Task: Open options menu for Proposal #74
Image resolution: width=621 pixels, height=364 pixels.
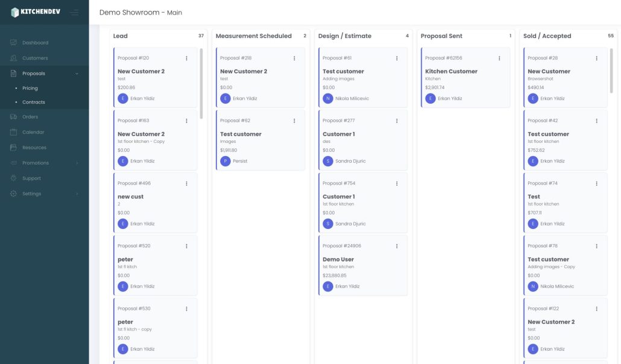Action: (596, 183)
